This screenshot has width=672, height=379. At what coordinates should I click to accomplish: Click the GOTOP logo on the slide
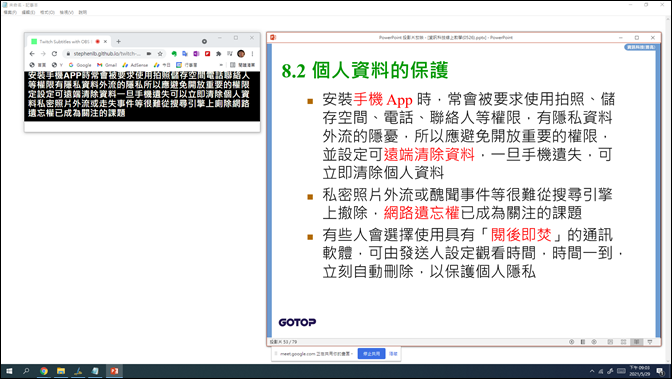tap(297, 322)
